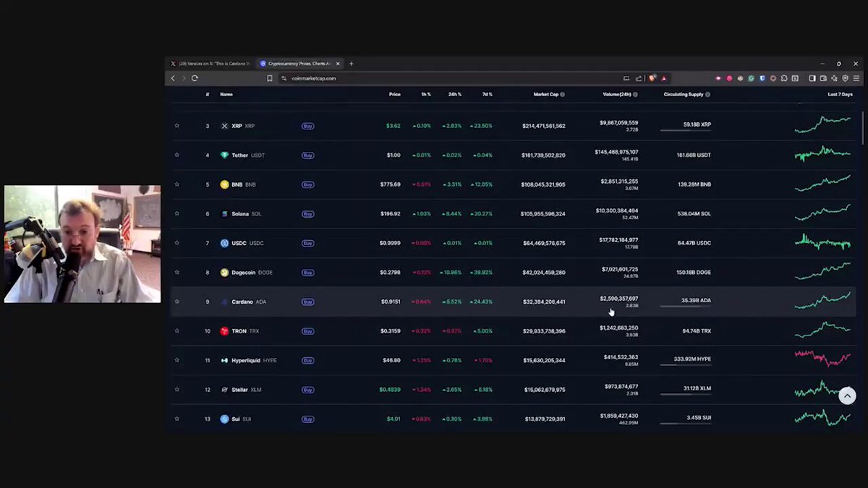Screen dimensions: 868x488
Task: Toggle watchlist star for Cardano
Action: pos(176,301)
